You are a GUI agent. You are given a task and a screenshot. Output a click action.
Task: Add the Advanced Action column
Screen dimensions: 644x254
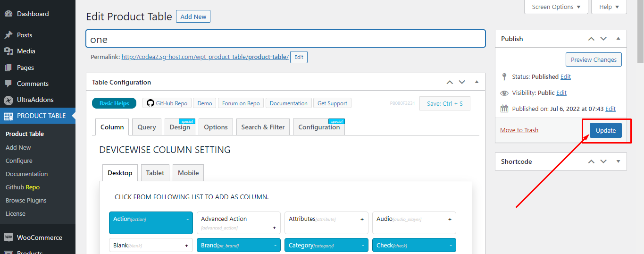pos(274,228)
